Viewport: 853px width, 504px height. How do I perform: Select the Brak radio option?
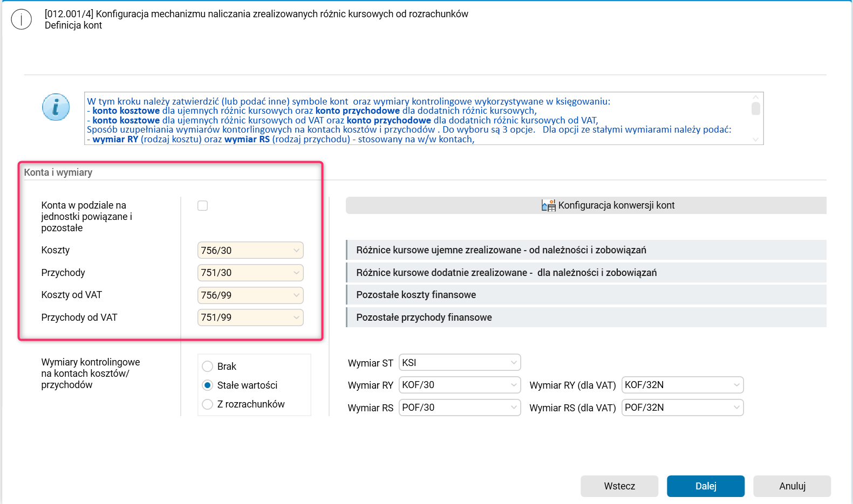[x=208, y=367]
